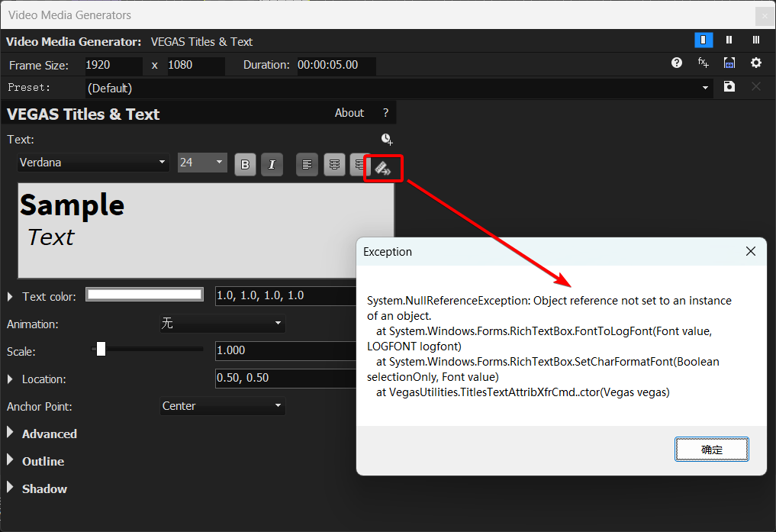Viewport: 776px width, 532px height.
Task: Click the Duration input field
Action: pyautogui.click(x=334, y=66)
